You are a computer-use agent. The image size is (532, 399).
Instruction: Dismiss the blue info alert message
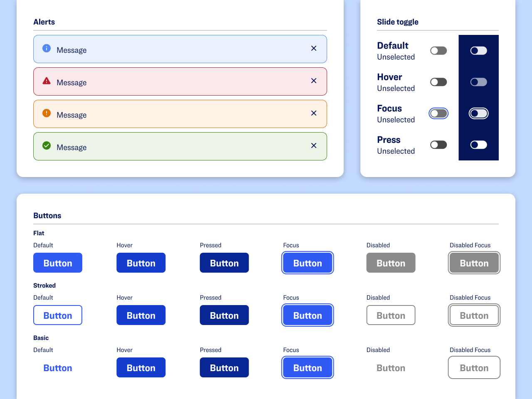pyautogui.click(x=314, y=48)
